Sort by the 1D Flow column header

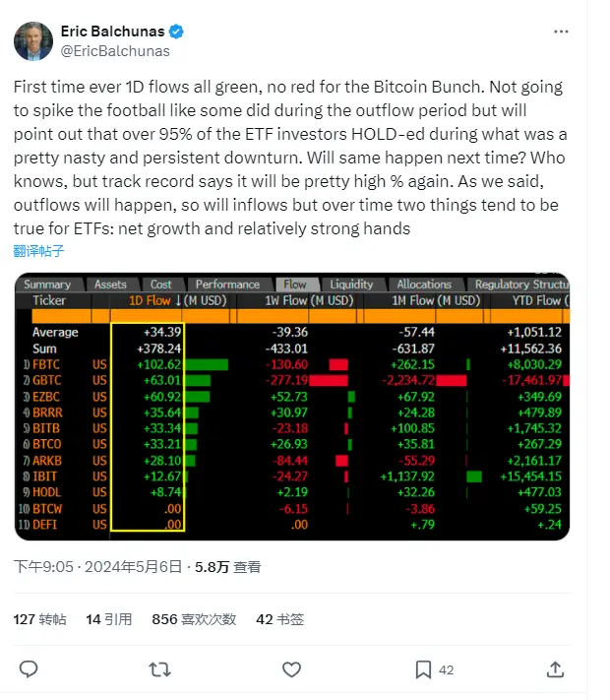(x=150, y=300)
